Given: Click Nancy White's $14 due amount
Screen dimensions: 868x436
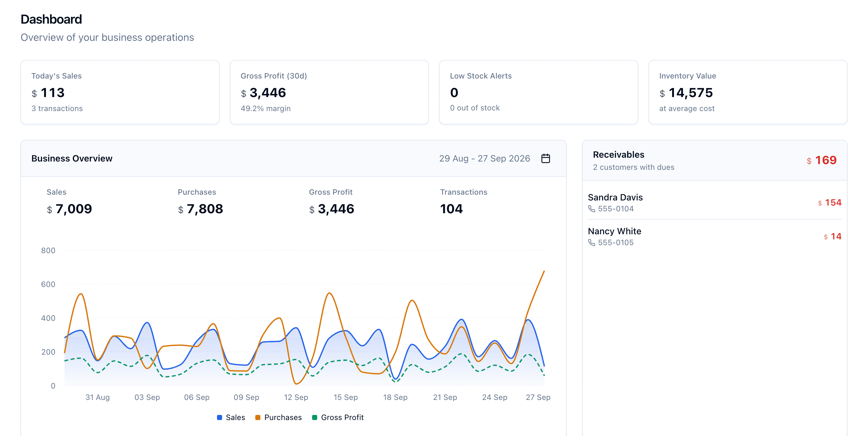Looking at the screenshot, I should click(833, 237).
